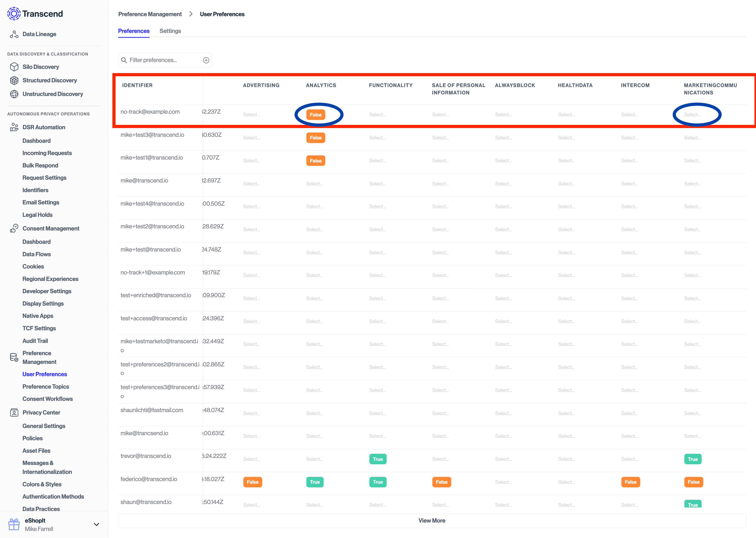The height and width of the screenshot is (538, 756).
Task: Click the Transcend logo icon
Action: click(14, 14)
